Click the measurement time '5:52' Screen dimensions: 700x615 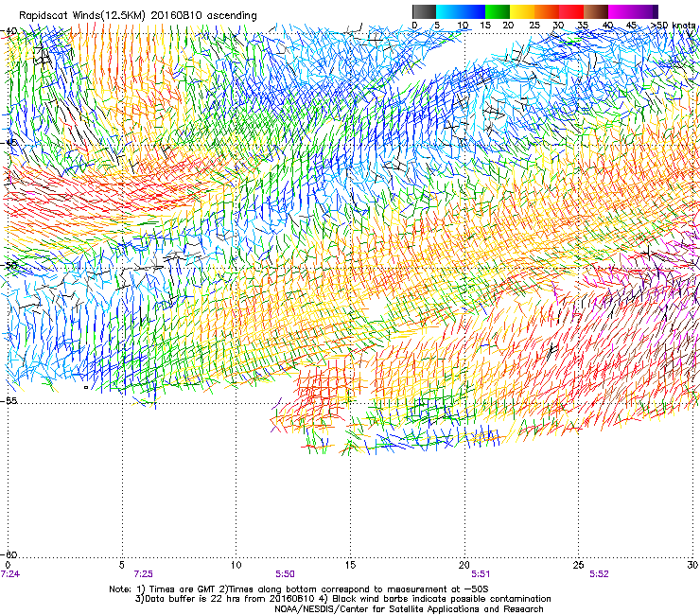coord(599,574)
